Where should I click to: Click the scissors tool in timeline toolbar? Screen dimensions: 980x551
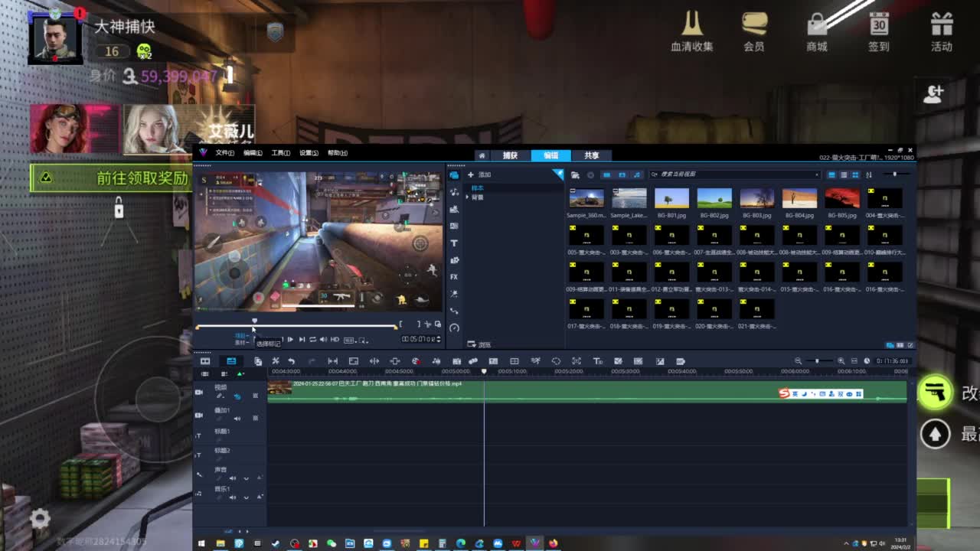tap(275, 361)
